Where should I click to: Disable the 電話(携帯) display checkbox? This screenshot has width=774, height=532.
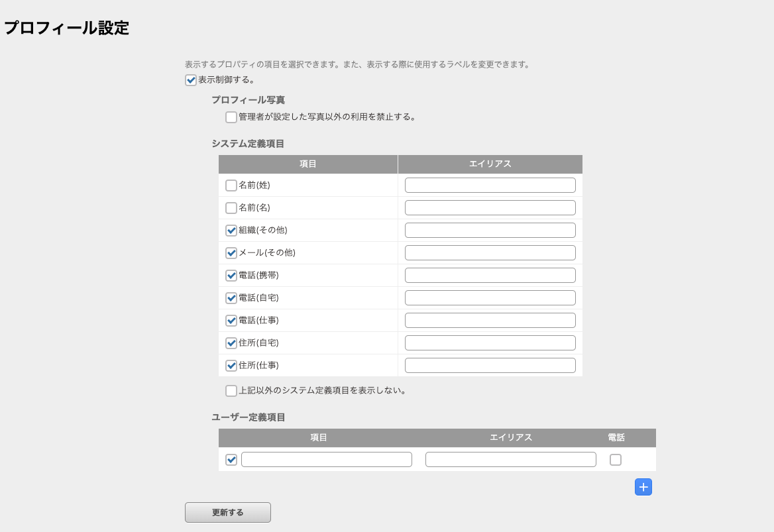(x=231, y=275)
